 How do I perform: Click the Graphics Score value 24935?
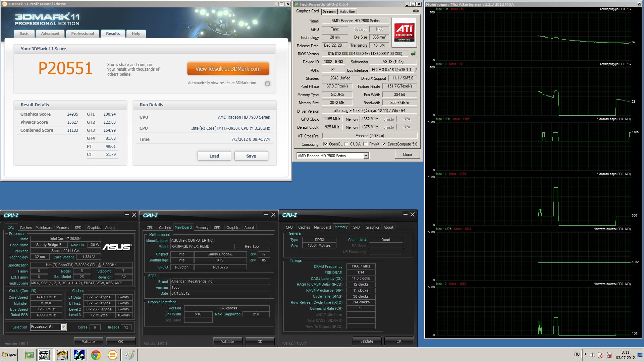tap(72, 114)
